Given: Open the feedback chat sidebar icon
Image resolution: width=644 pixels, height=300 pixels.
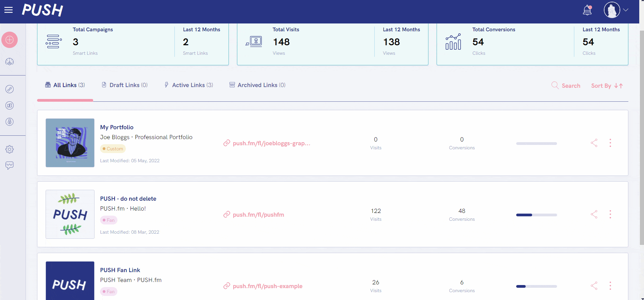Looking at the screenshot, I should (x=10, y=166).
